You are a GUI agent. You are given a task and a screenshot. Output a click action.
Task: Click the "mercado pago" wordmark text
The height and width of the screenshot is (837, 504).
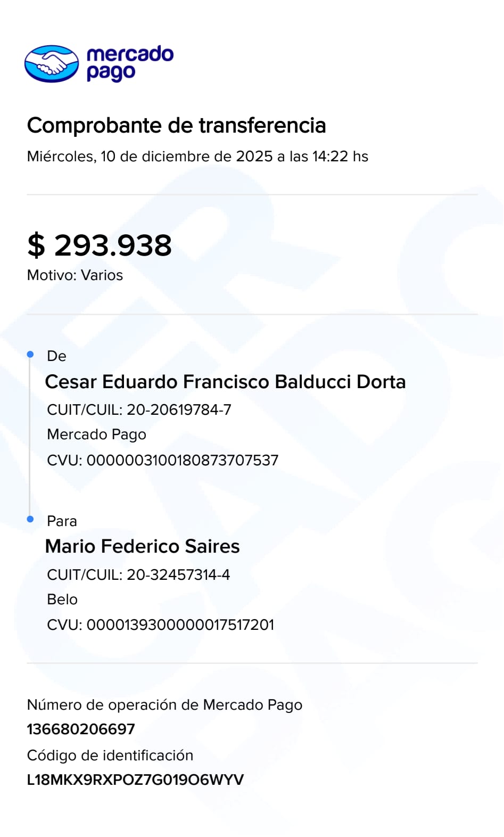click(129, 63)
